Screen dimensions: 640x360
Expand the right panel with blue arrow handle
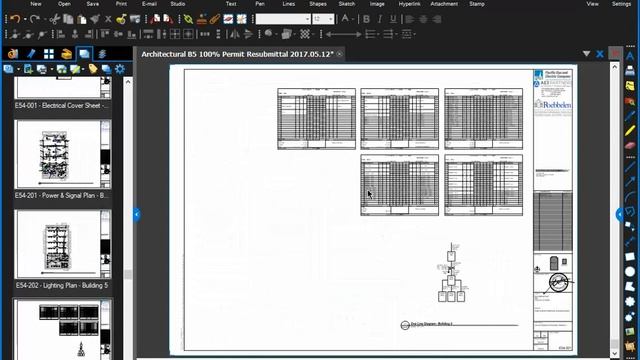pyautogui.click(x=619, y=214)
